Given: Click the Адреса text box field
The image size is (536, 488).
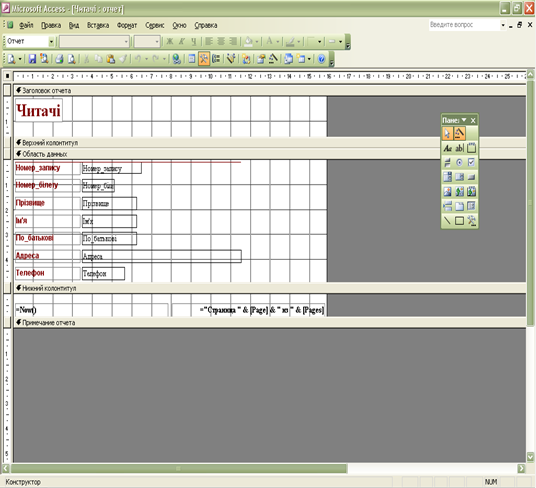Looking at the screenshot, I should click(162, 256).
